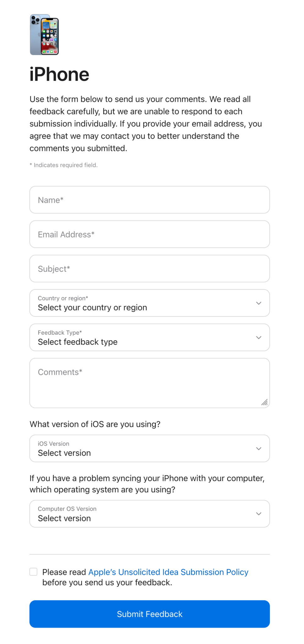Image resolution: width=304 pixels, height=644 pixels.
Task: Select the Subject text field
Action: pyautogui.click(x=149, y=269)
